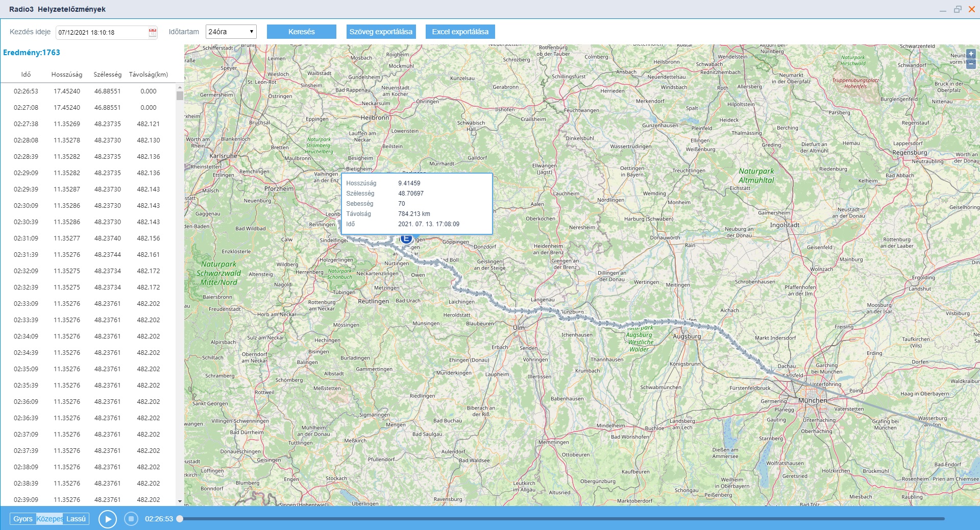Click the playback timeline slider handle

tap(180, 519)
